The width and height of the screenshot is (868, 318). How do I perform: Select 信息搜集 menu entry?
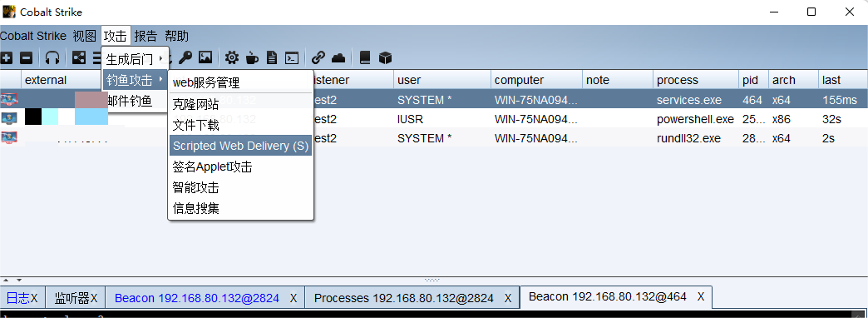click(241, 208)
